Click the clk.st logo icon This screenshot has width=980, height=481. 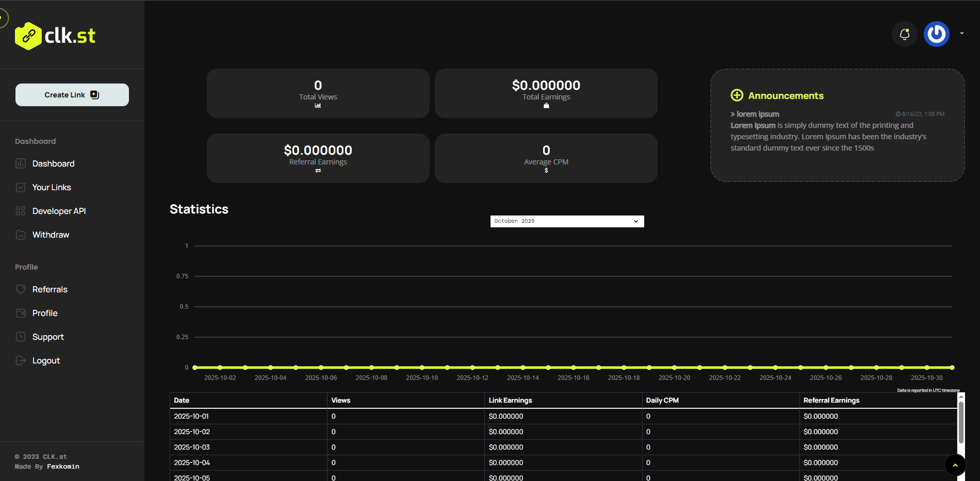[x=28, y=36]
